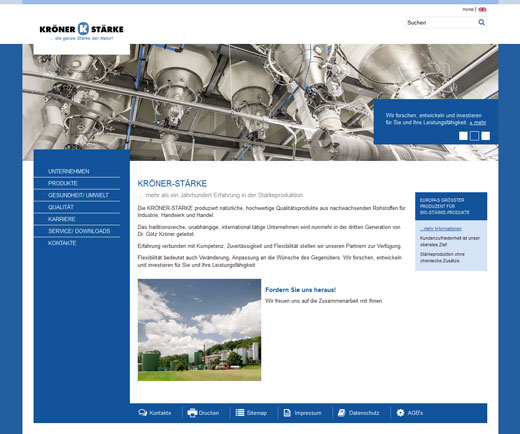Click 'Wir freuen uns auf die Zusammenarbeit' text
This screenshot has height=434, width=520.
pos(324,301)
